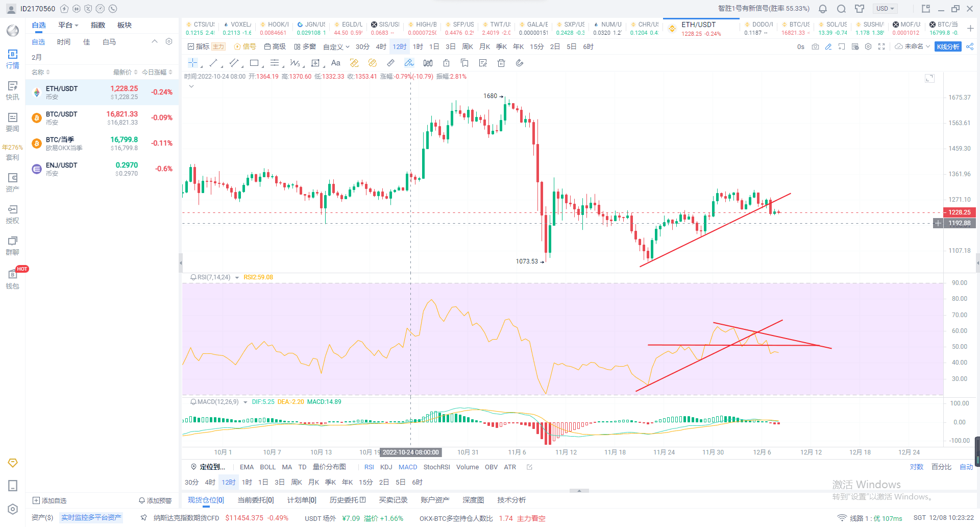Open 快讯 news flash sidebar icon

coord(13,90)
